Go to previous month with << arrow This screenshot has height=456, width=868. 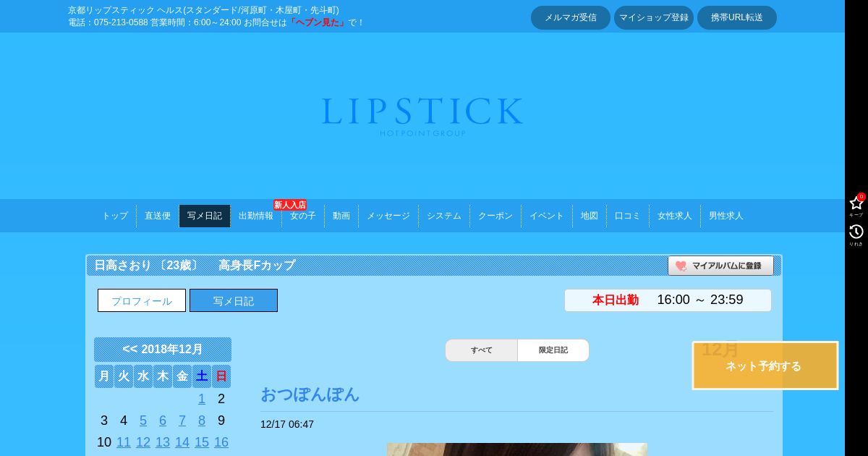pyautogui.click(x=129, y=349)
